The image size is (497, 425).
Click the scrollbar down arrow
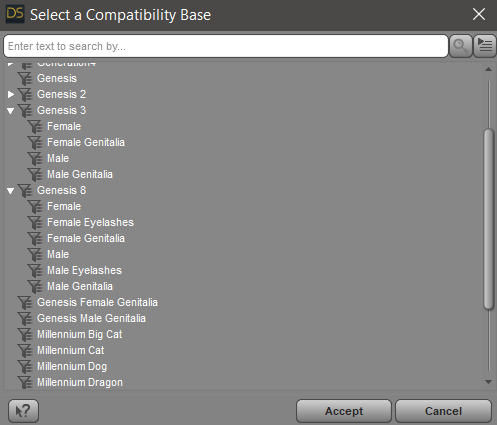488,382
